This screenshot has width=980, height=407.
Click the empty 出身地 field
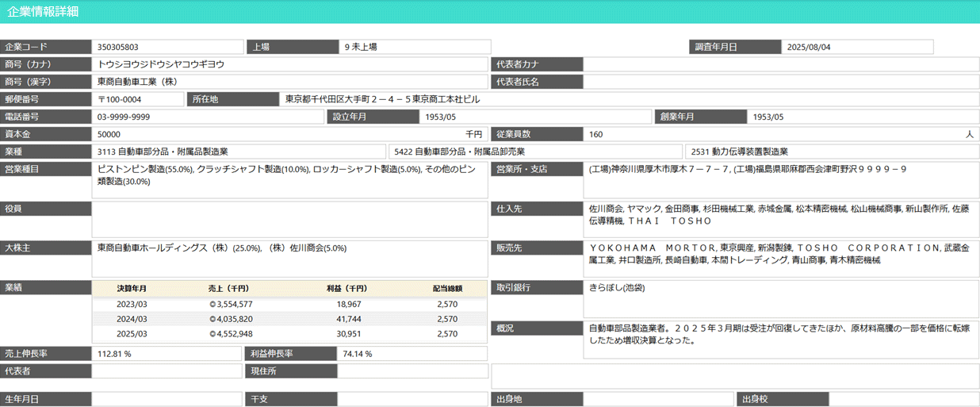pyautogui.click(x=658, y=399)
